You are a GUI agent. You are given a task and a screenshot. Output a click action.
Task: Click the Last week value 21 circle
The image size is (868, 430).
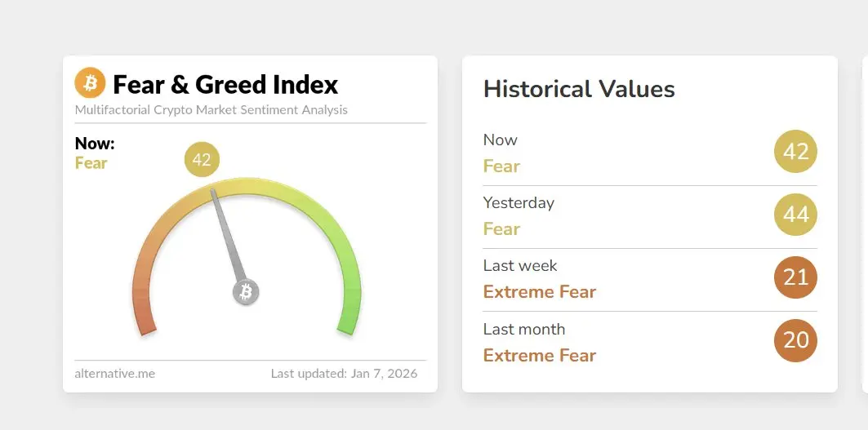795,277
